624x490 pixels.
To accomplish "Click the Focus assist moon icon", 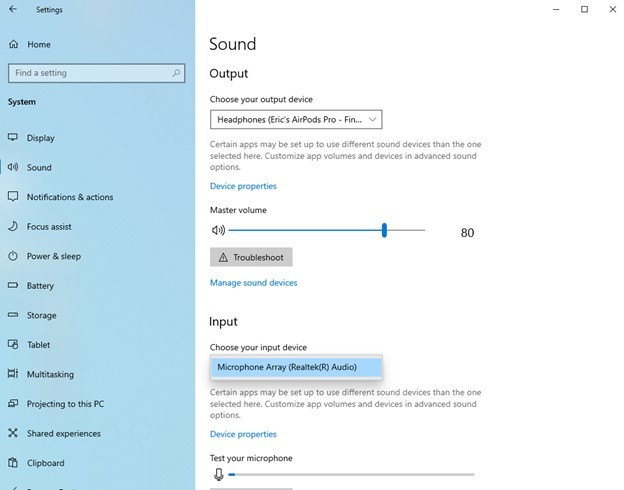I will click(13, 226).
